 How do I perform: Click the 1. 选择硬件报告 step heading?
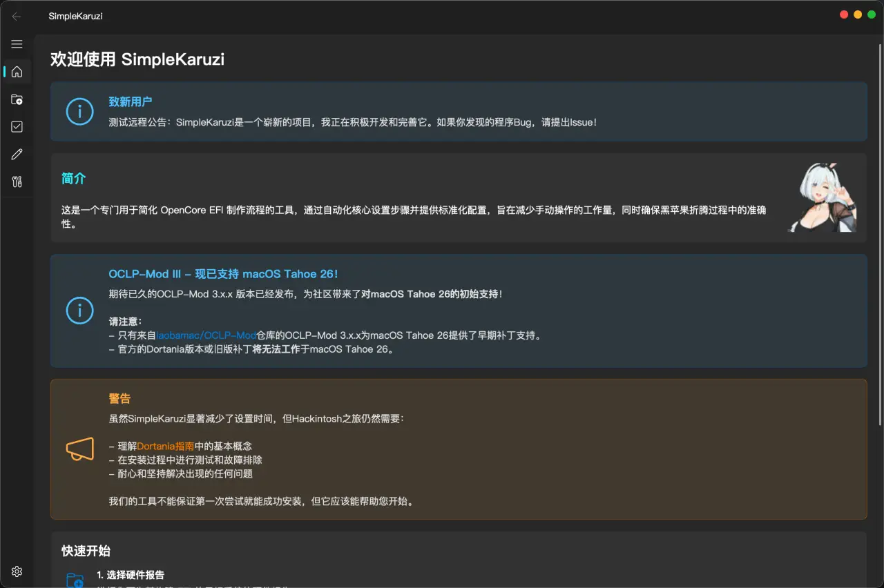(131, 575)
